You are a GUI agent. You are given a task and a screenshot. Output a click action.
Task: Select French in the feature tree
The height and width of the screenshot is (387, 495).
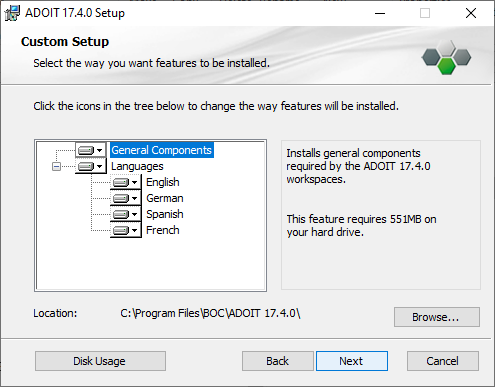163,230
